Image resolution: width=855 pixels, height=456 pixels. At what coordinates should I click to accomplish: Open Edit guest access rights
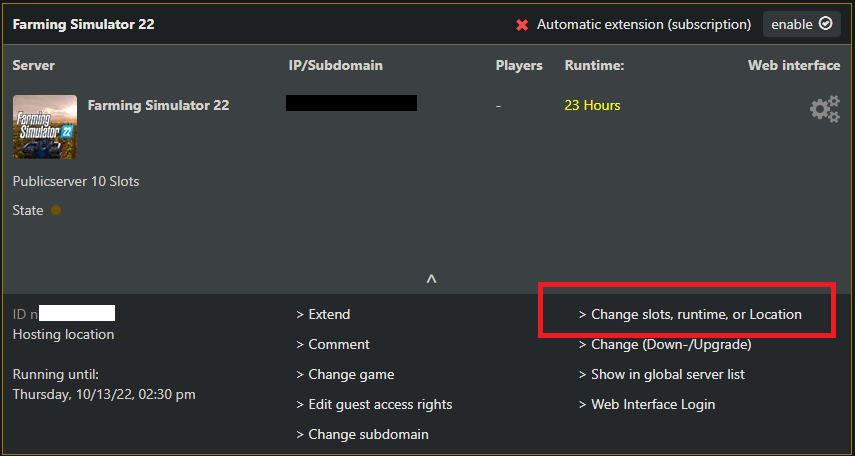pyautogui.click(x=374, y=405)
